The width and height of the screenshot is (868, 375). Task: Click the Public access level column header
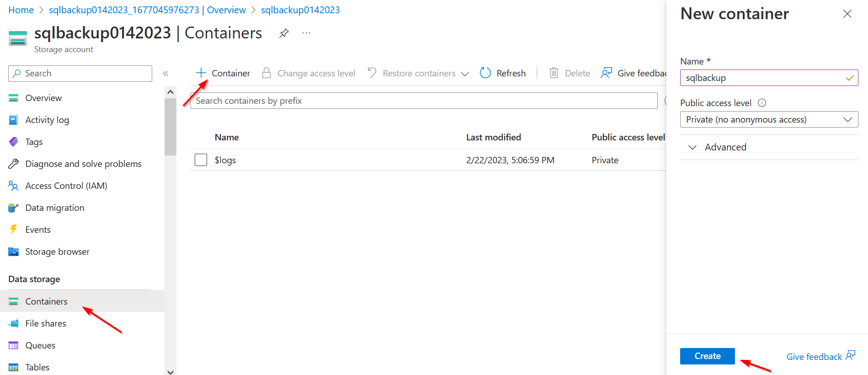[x=628, y=137]
